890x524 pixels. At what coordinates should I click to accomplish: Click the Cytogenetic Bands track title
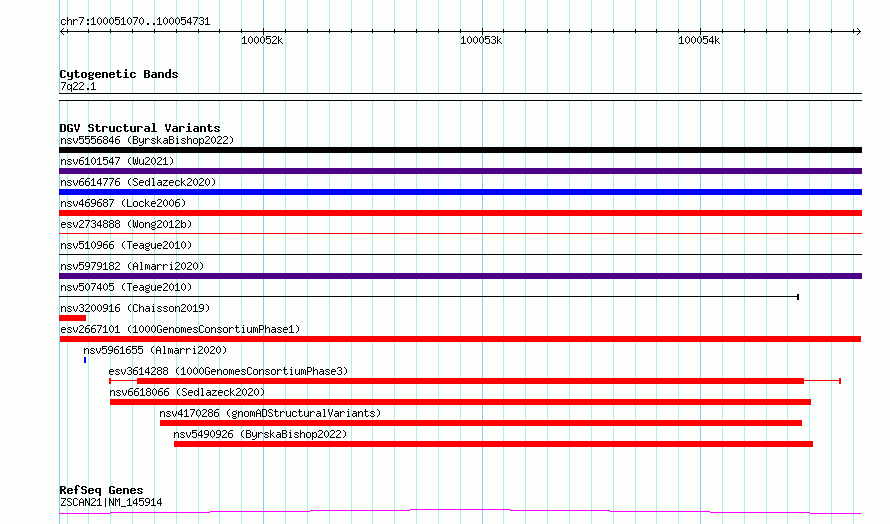(x=119, y=74)
